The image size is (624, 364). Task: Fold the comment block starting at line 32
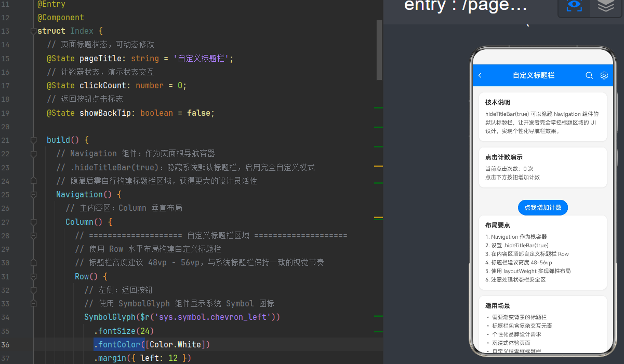[33, 290]
